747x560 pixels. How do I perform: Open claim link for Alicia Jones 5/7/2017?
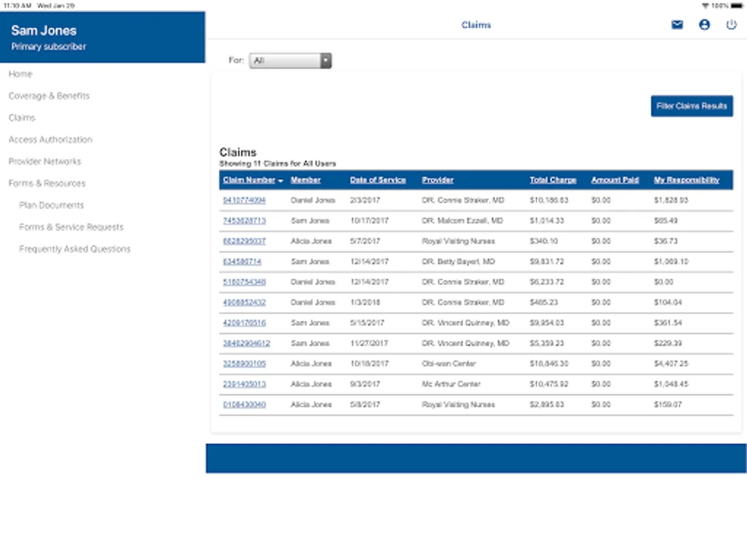244,241
